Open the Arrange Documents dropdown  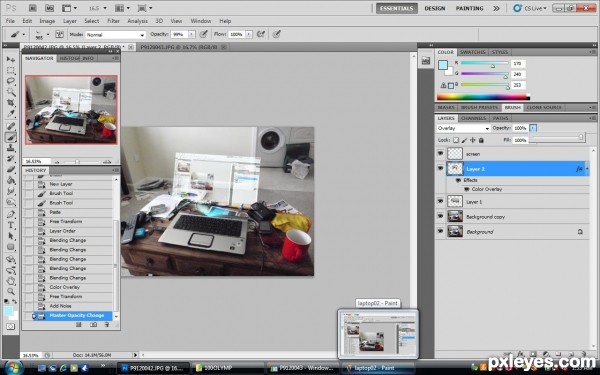coord(122,8)
